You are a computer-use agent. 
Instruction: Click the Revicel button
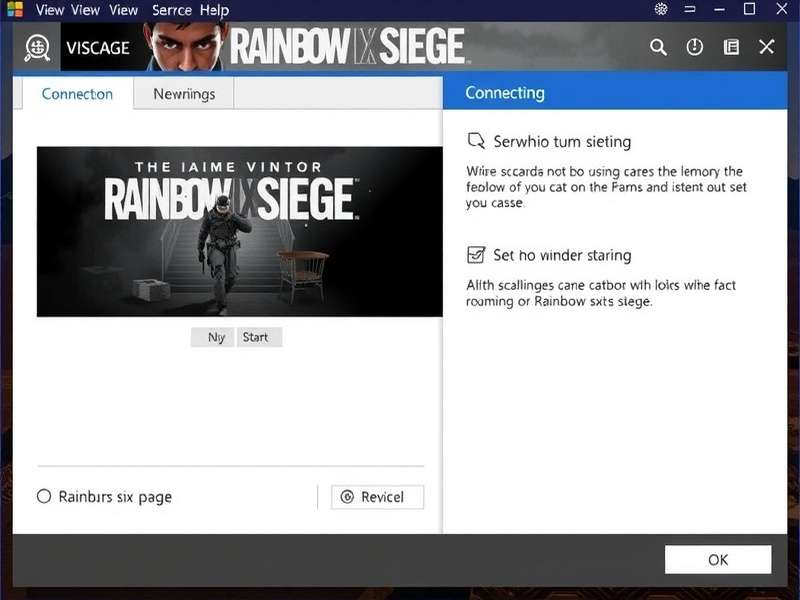377,497
